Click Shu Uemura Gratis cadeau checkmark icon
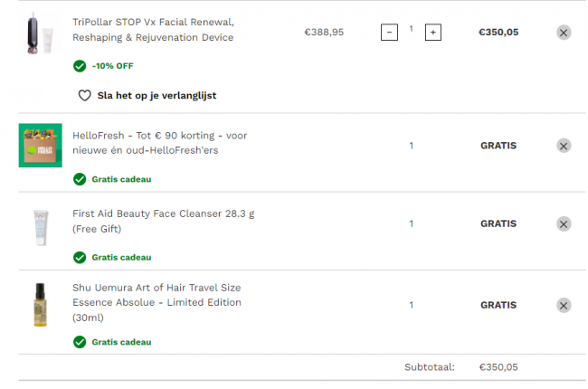This screenshot has width=588, height=389. click(81, 342)
